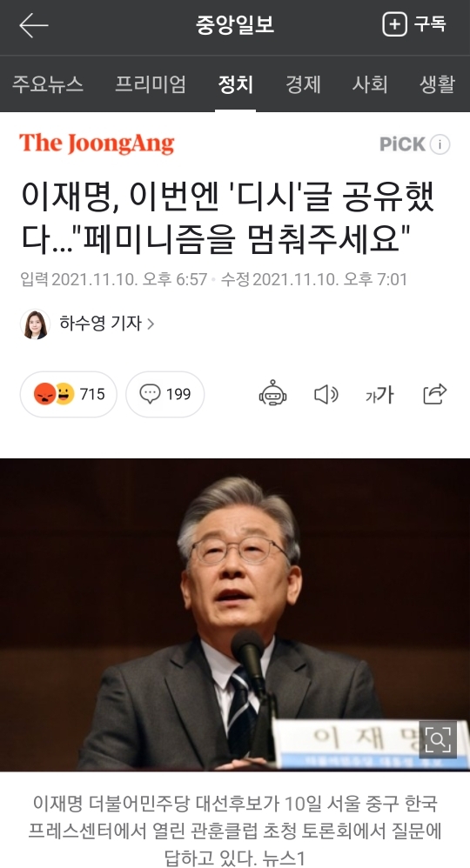Select the active 정치 tab
The width and height of the screenshot is (470, 868).
[236, 84]
